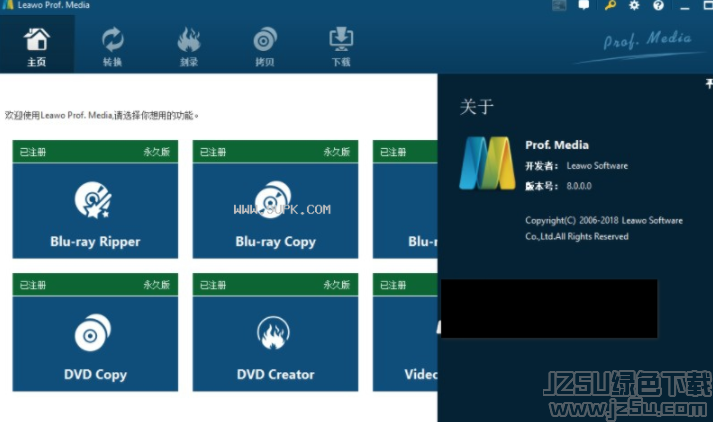Open the feedback chat bubble icon
This screenshot has width=713, height=422.
[583, 5]
